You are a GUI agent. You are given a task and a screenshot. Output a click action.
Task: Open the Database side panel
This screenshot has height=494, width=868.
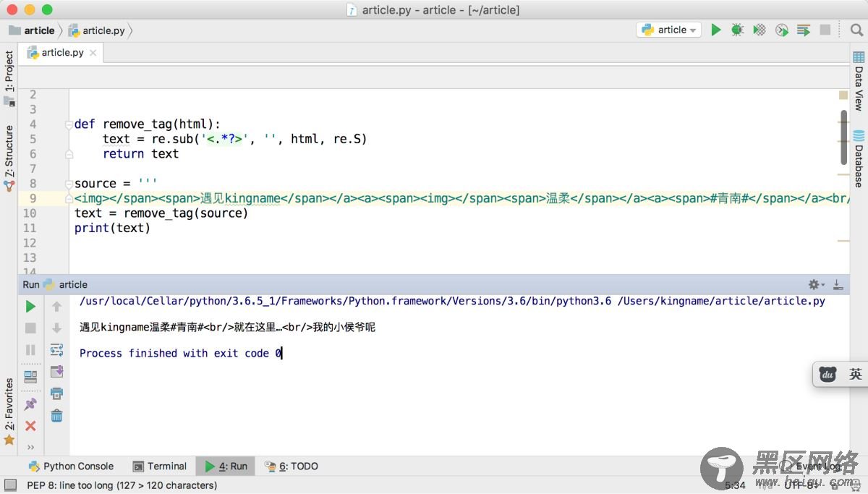coord(859,158)
